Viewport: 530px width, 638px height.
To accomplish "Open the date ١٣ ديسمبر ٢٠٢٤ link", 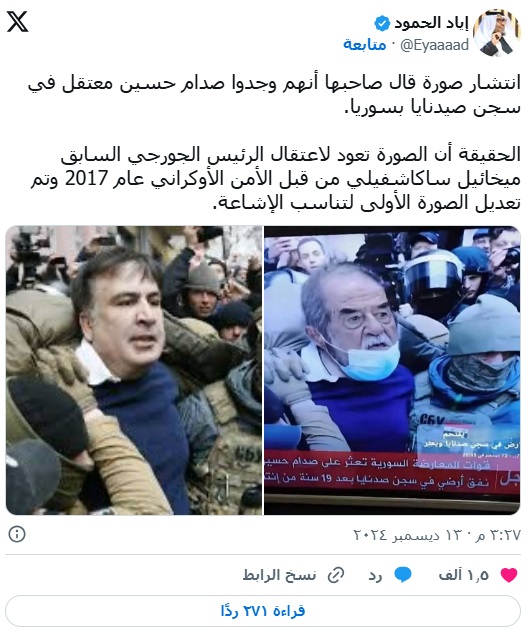I will click(x=407, y=535).
